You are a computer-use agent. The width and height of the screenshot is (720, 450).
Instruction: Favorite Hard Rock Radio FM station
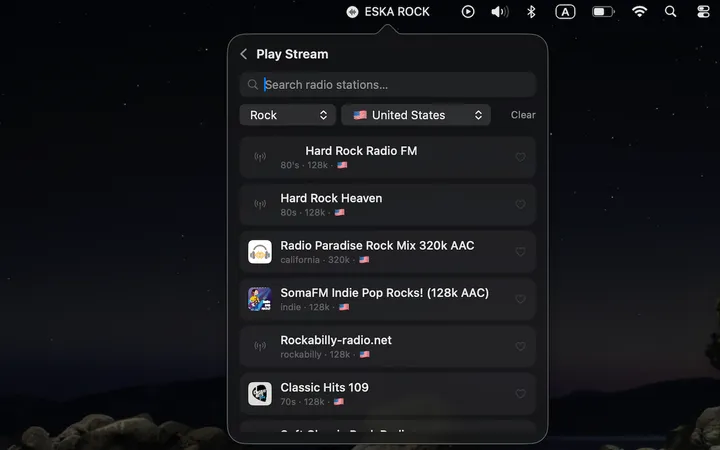[x=520, y=157]
